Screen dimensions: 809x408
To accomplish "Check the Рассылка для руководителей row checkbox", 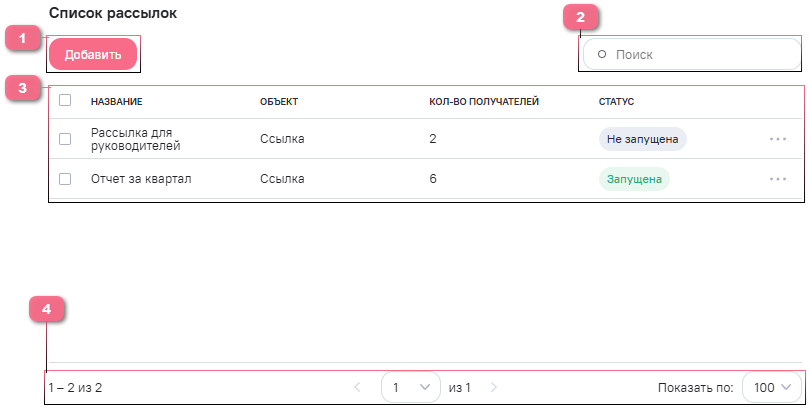I will pyautogui.click(x=65, y=139).
